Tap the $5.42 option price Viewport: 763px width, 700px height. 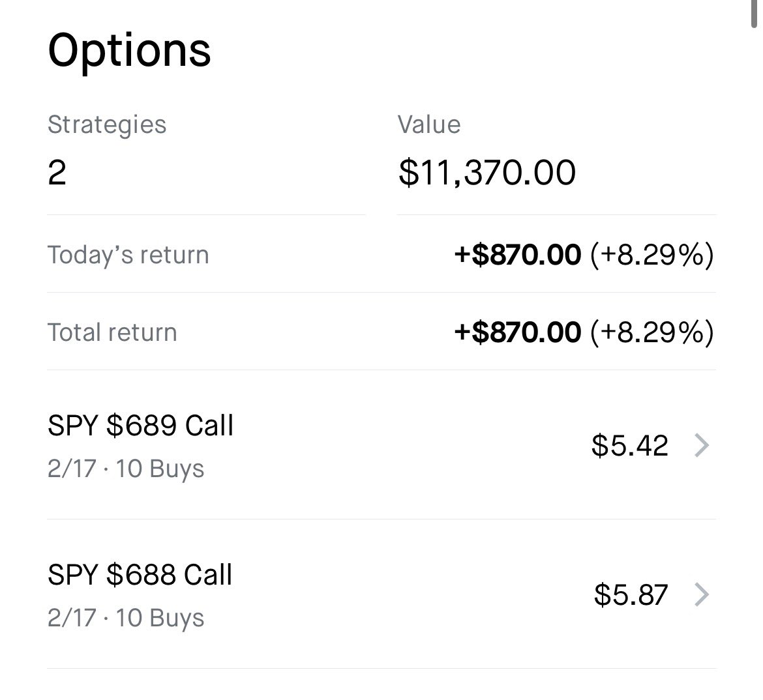click(629, 446)
